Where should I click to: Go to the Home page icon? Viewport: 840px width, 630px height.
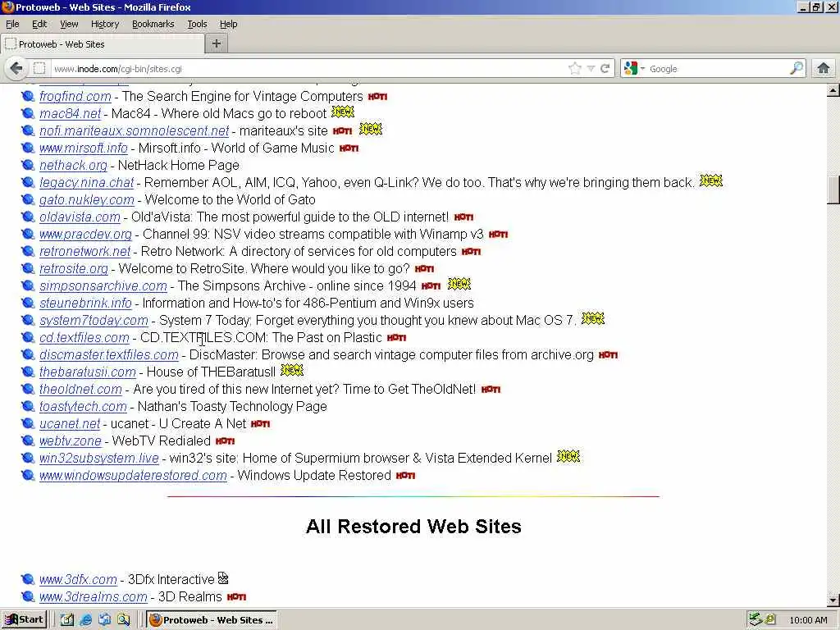point(824,68)
